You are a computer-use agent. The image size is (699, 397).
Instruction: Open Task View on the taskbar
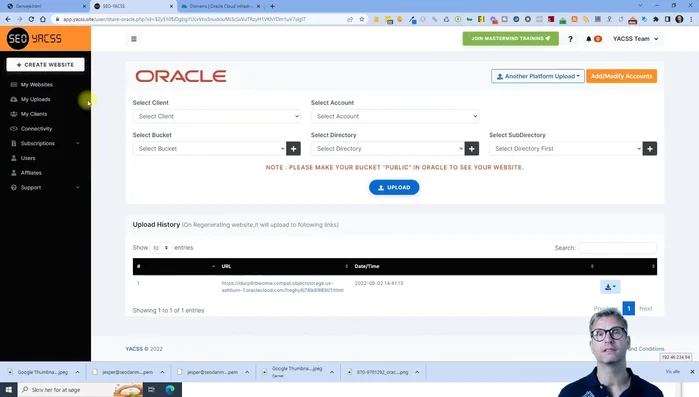tap(152, 389)
